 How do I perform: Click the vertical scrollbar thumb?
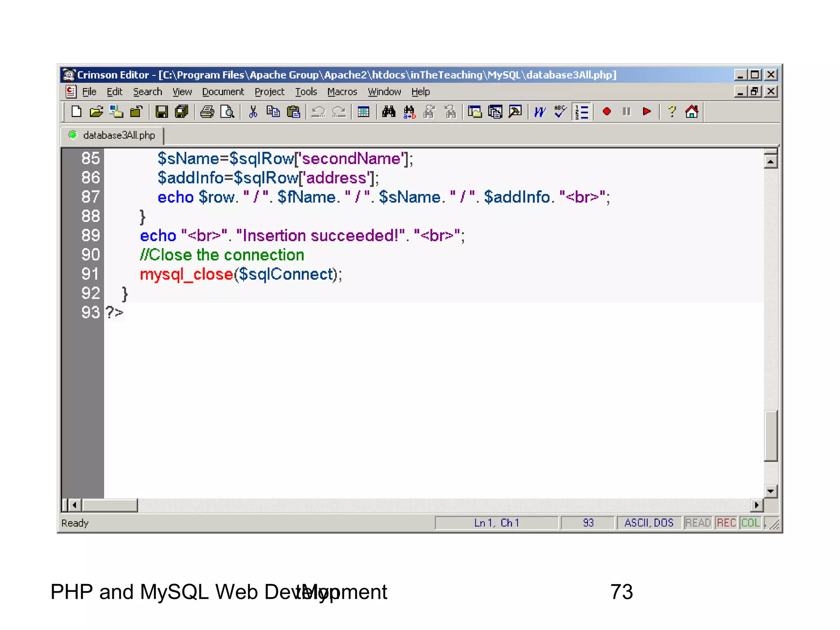click(x=771, y=436)
